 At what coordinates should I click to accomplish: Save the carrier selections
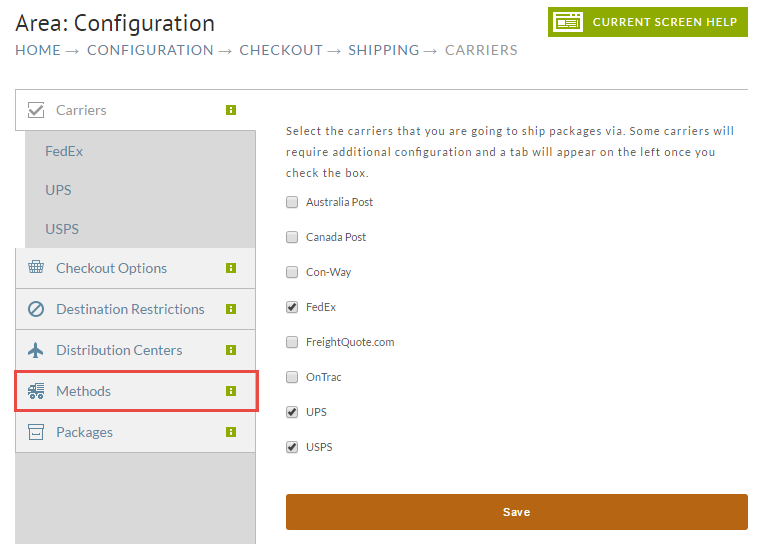[x=517, y=512]
